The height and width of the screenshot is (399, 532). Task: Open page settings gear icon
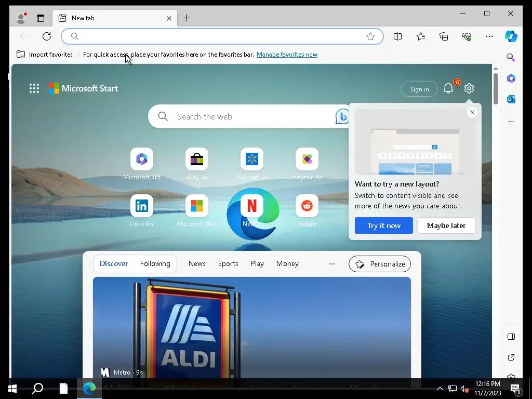[469, 88]
